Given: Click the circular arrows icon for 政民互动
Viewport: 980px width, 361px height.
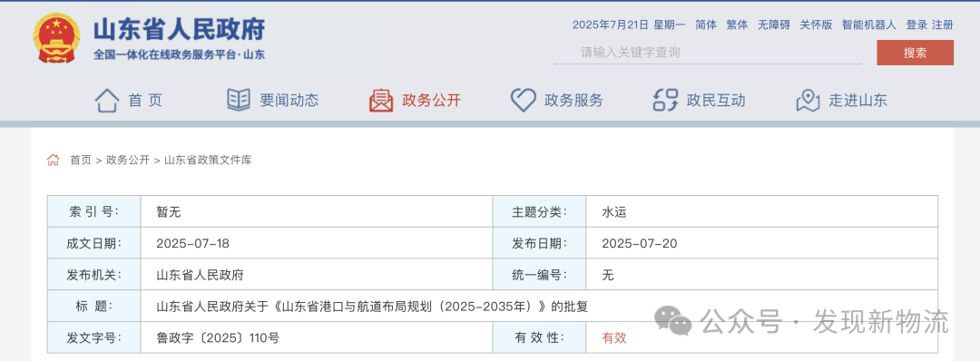Looking at the screenshot, I should pos(665,100).
